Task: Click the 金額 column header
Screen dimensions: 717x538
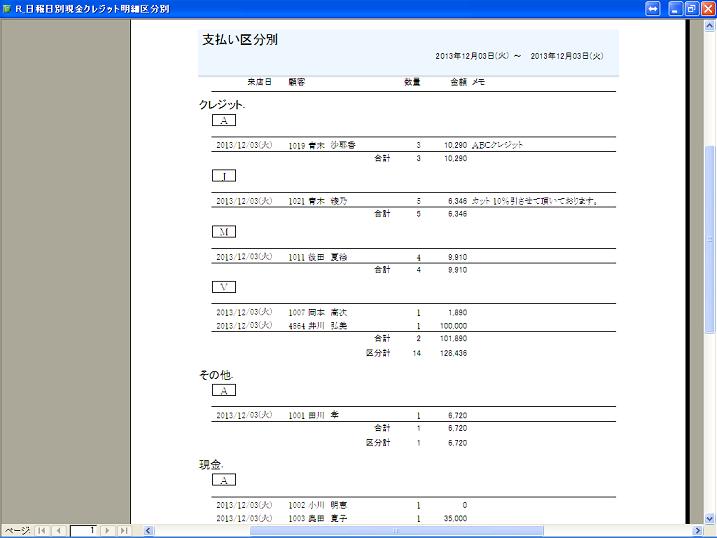Action: 458,82
